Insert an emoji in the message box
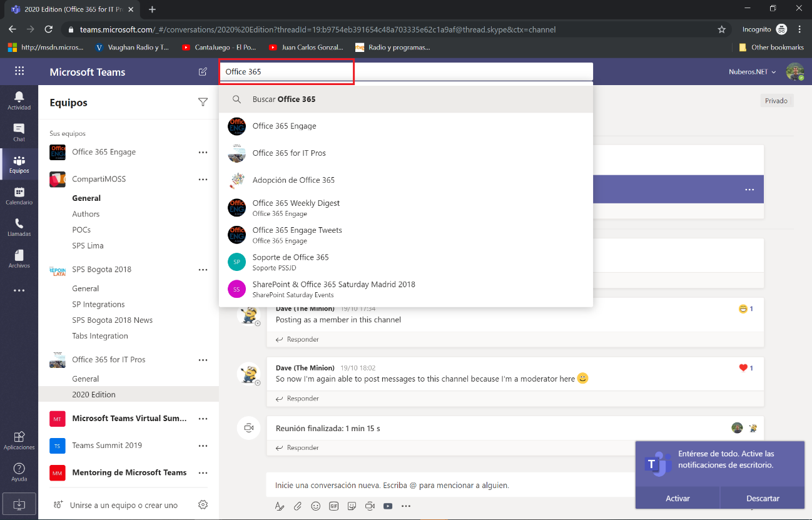Viewport: 812px width, 520px height. (x=315, y=506)
